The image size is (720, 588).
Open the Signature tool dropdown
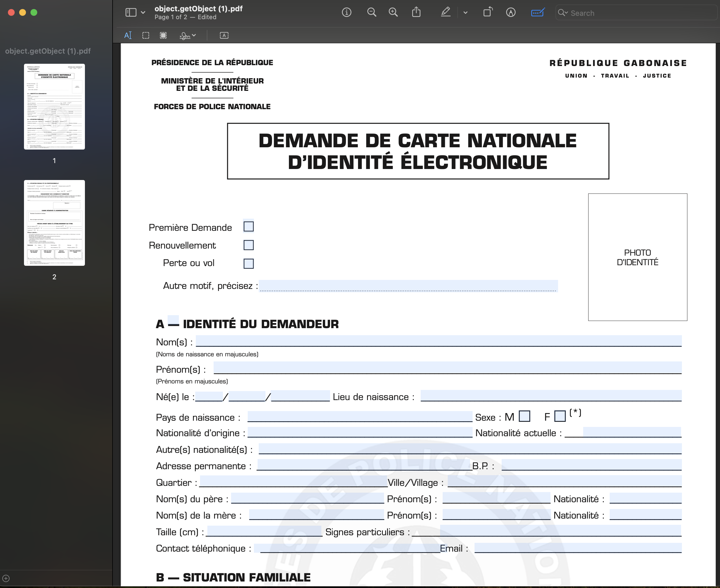(x=187, y=35)
